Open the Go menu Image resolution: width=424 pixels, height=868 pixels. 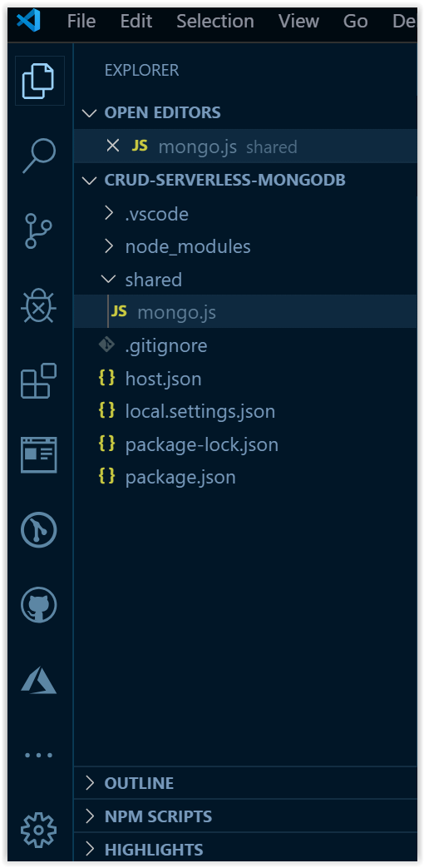pos(356,22)
